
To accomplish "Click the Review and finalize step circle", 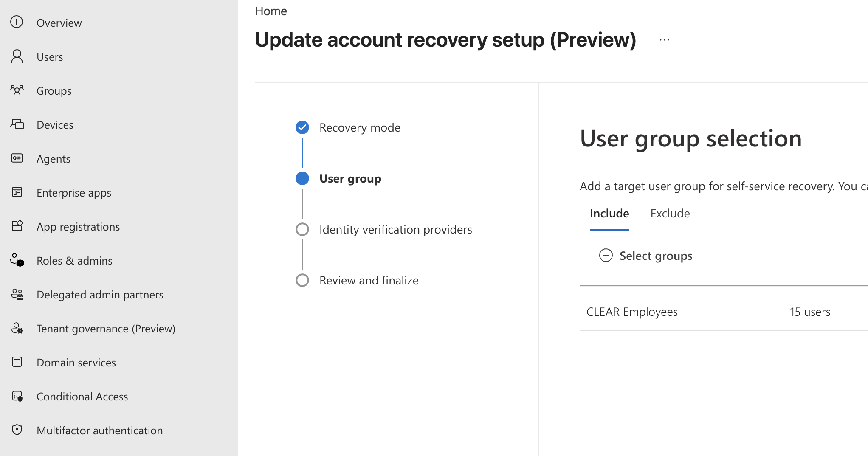I will click(302, 280).
